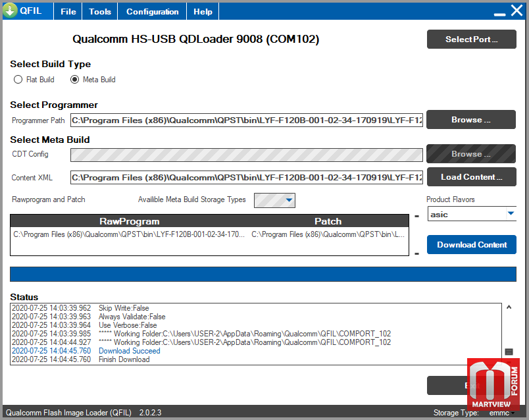This screenshot has height=420, width=529.
Task: Click the status log scroll-up arrow
Action: (509, 307)
